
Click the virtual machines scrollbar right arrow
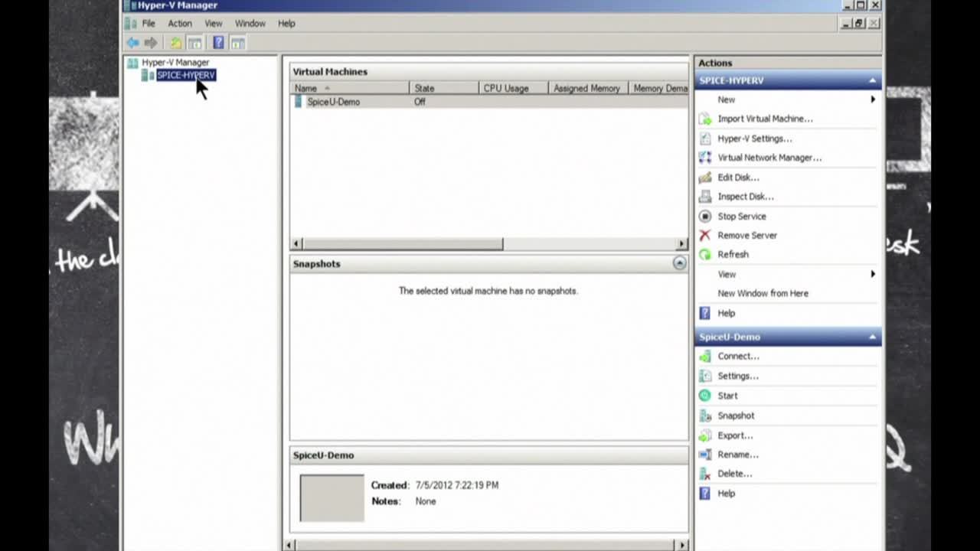[681, 243]
